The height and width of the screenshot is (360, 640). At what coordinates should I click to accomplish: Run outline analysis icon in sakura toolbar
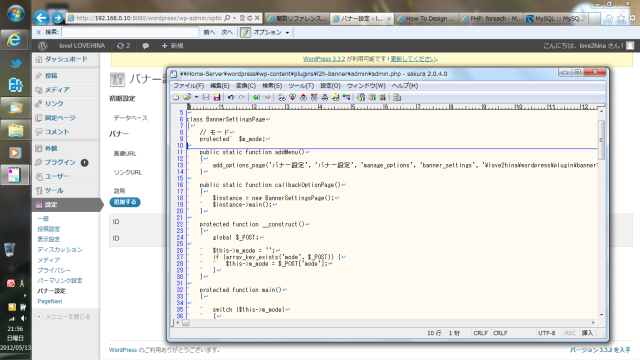tap(347, 97)
